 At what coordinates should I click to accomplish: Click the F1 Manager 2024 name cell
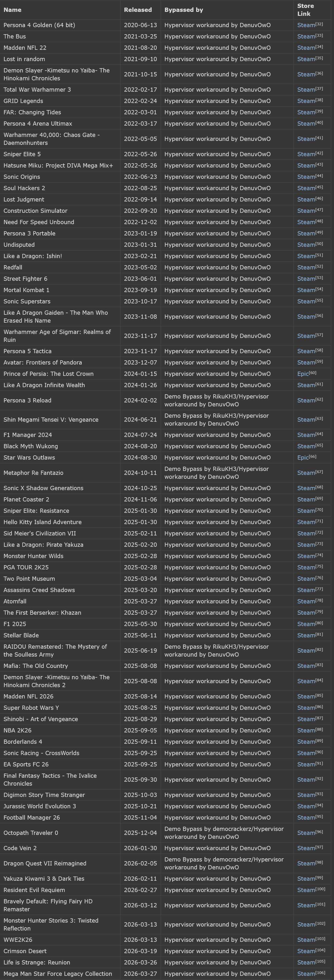(60, 435)
